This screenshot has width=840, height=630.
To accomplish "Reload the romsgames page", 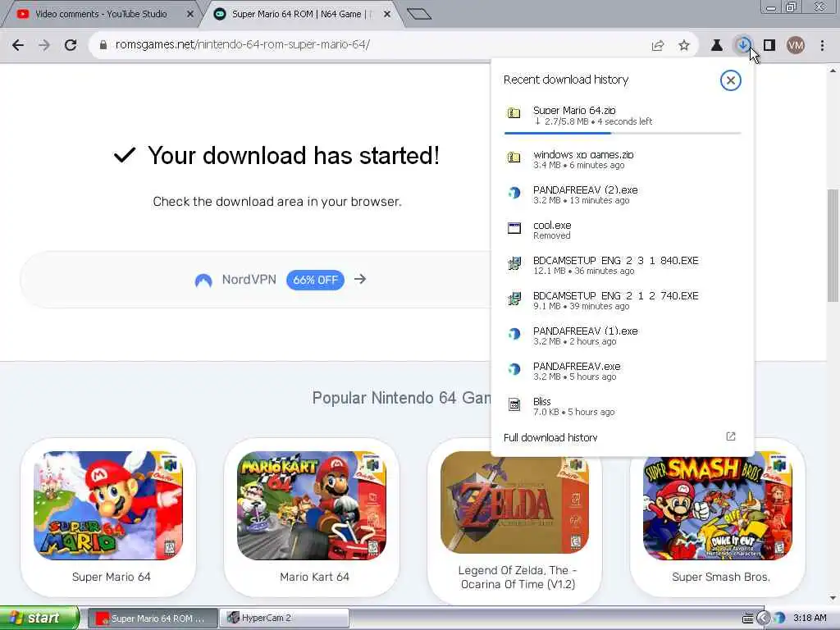I will pos(71,45).
